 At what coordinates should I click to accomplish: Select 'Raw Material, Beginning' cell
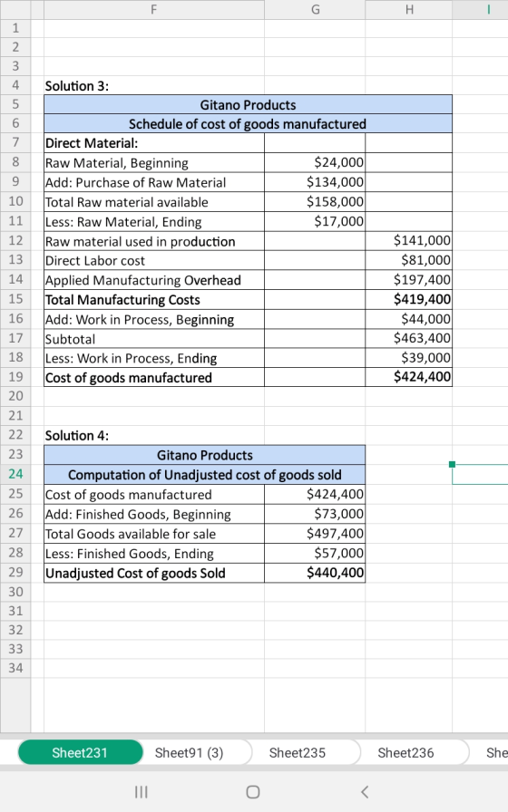click(154, 162)
